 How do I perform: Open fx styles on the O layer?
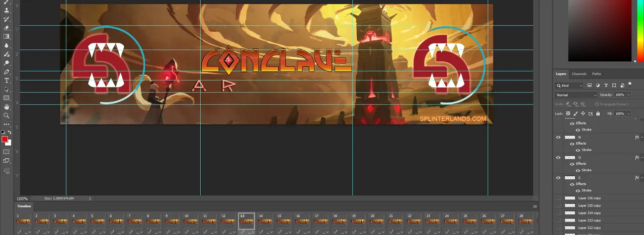(636, 157)
